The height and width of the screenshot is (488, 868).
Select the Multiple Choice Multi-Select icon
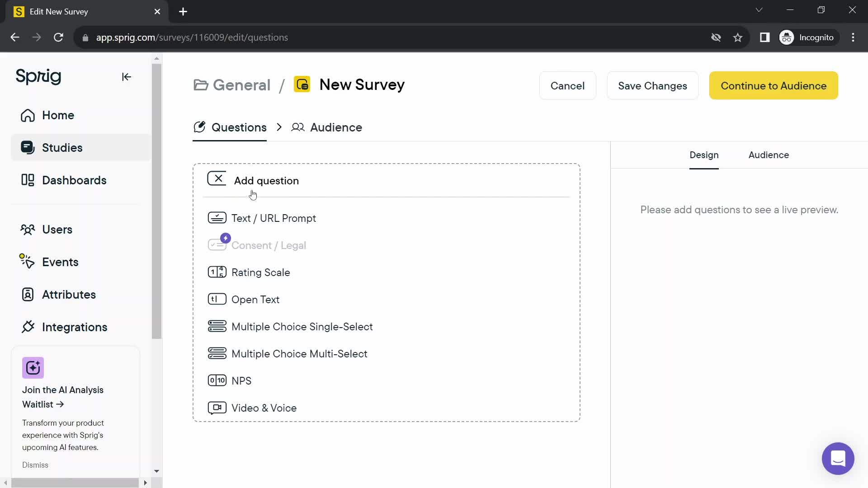pyautogui.click(x=217, y=354)
